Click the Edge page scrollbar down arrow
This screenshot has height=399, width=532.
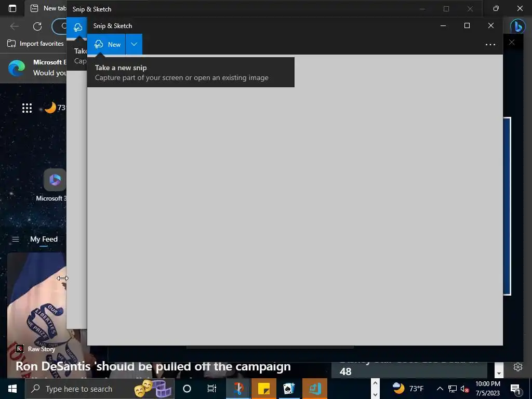[499, 373]
